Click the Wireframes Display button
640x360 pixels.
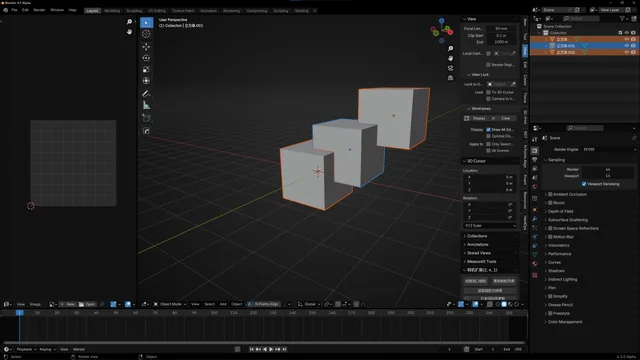476,118
